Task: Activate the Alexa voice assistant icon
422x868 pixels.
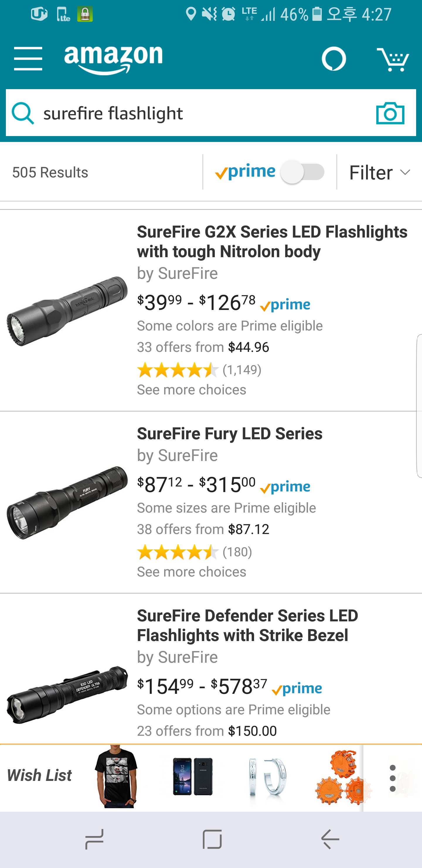Action: (x=333, y=59)
